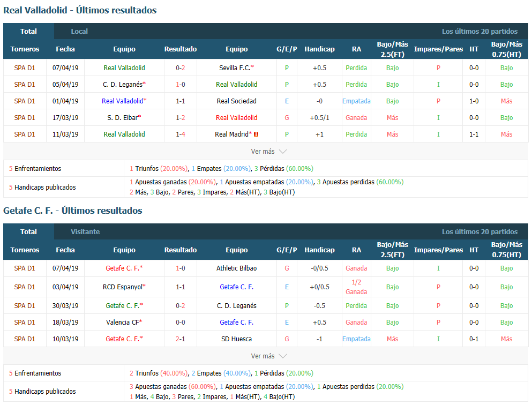This screenshot has height=405, width=532.
Task: Click SPA D1 in Getafe 10/03/19 row
Action: (25, 339)
